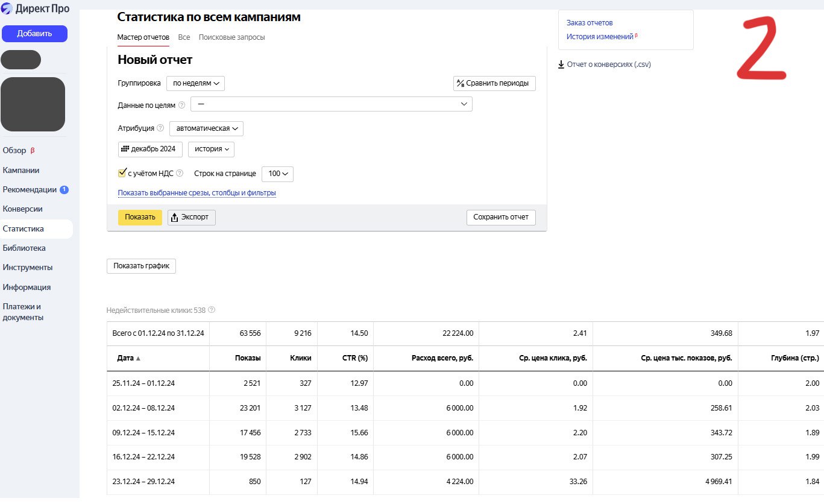This screenshot has width=824, height=504.
Task: Open the история dropdown
Action: [x=211, y=149]
